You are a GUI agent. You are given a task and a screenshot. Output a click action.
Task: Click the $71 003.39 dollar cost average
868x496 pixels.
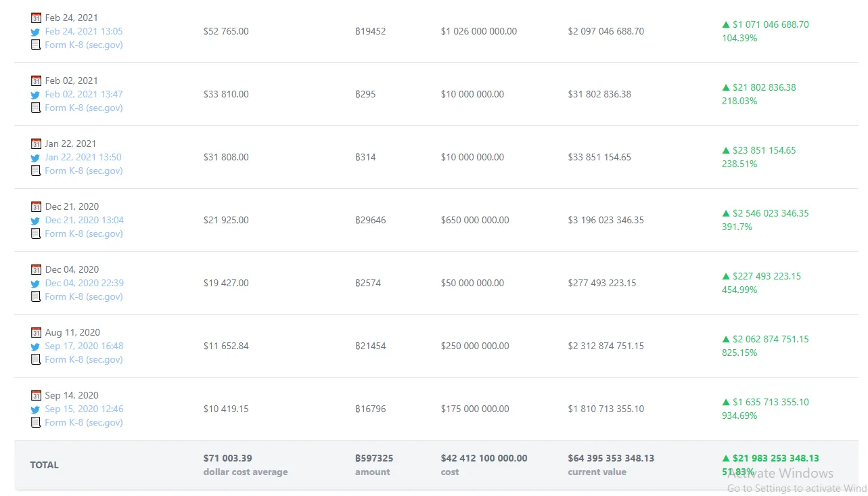tap(227, 458)
